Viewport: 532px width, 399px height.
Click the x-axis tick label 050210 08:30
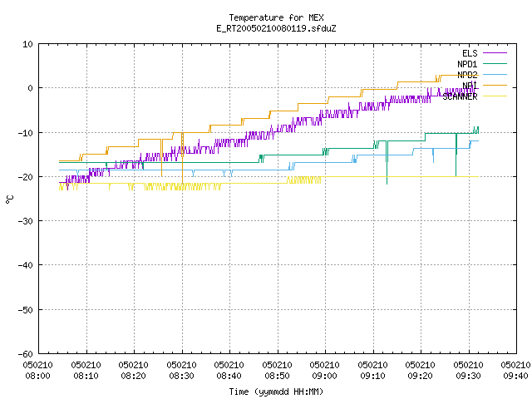pyautogui.click(x=181, y=370)
